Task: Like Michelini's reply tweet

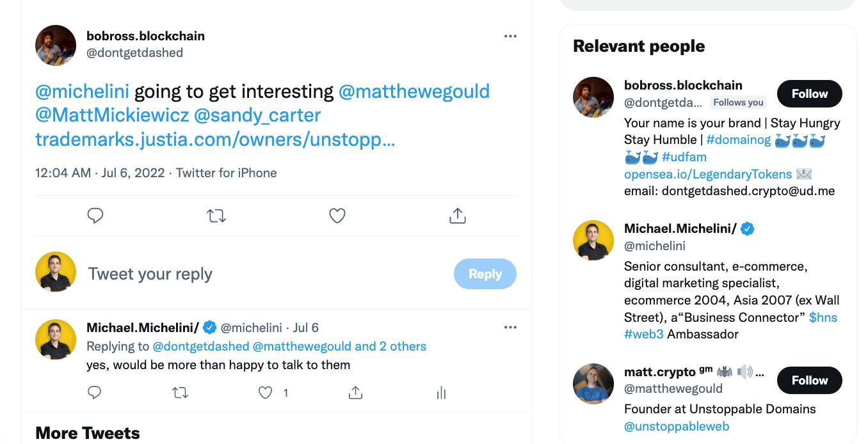Action: (x=266, y=393)
